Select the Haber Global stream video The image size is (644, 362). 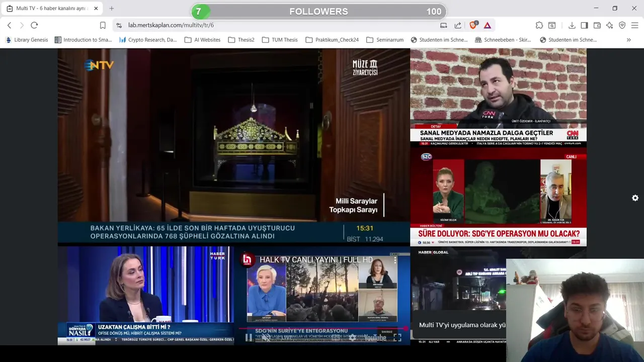[458, 282]
